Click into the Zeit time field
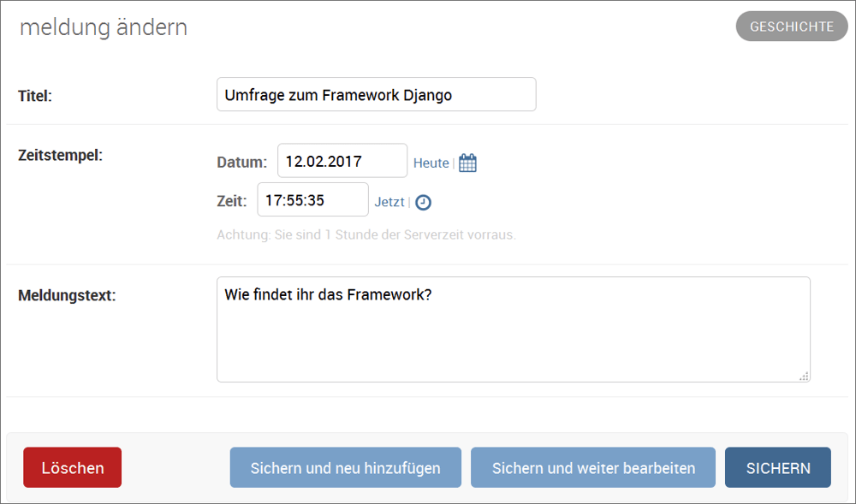856x504 pixels. (x=312, y=201)
